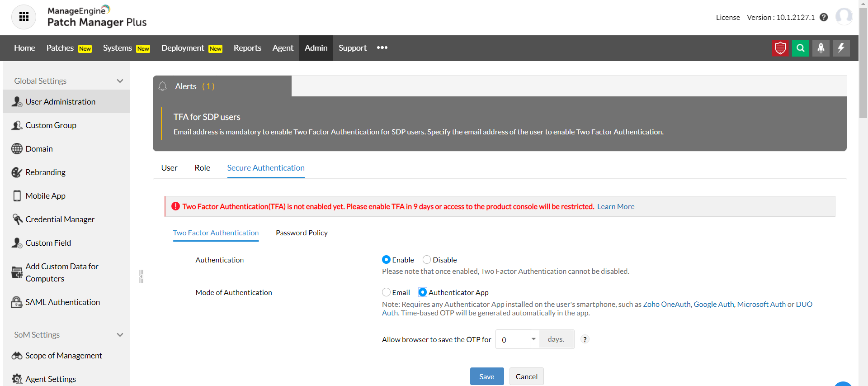Click the SAML Authentication lock icon

[x=17, y=302]
